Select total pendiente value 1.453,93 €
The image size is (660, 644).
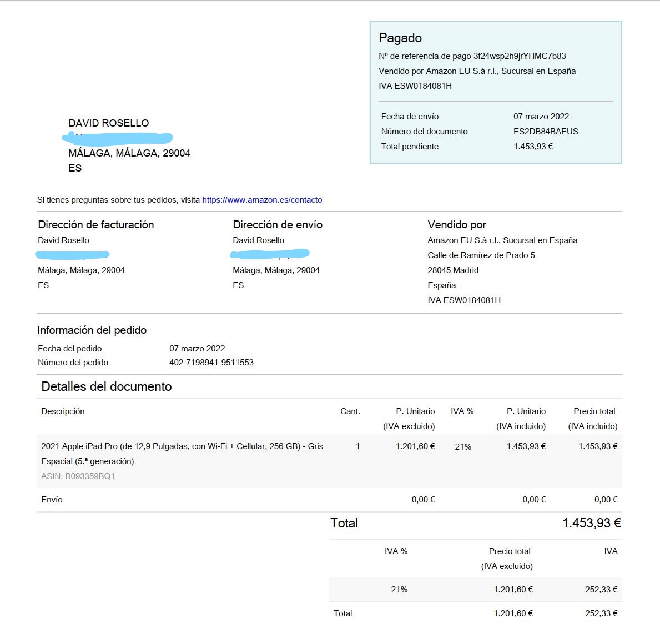[x=533, y=147]
